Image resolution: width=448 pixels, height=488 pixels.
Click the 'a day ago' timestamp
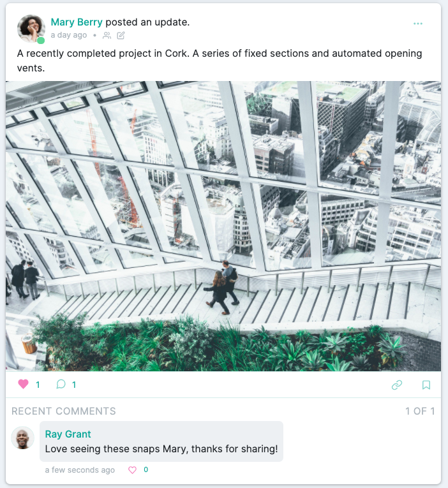point(69,35)
